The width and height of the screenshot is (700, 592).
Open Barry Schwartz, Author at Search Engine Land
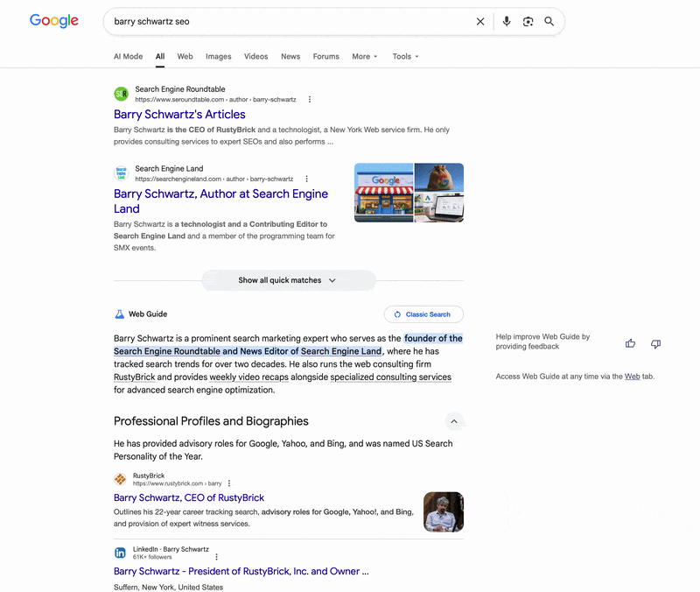(220, 201)
